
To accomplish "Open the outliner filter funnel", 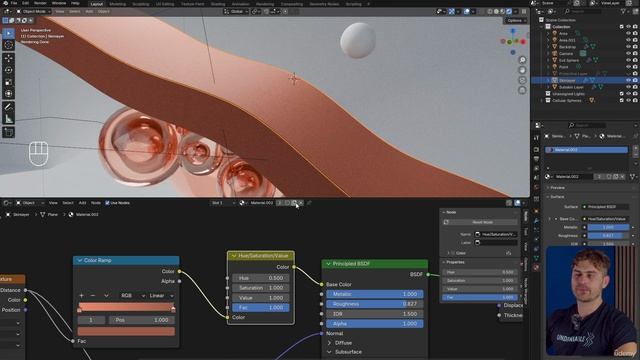I will point(624,11).
